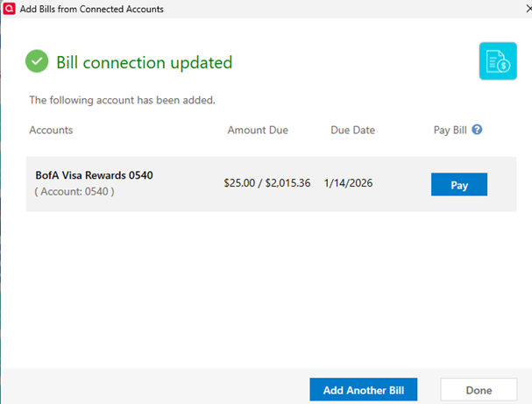Viewport: 532px width, 404px height.
Task: Click the Quicken logo in the title bar
Action: coord(9,9)
